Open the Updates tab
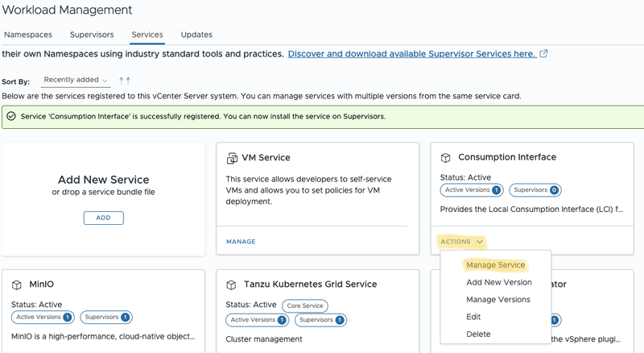This screenshot has width=644, height=353. click(x=196, y=35)
